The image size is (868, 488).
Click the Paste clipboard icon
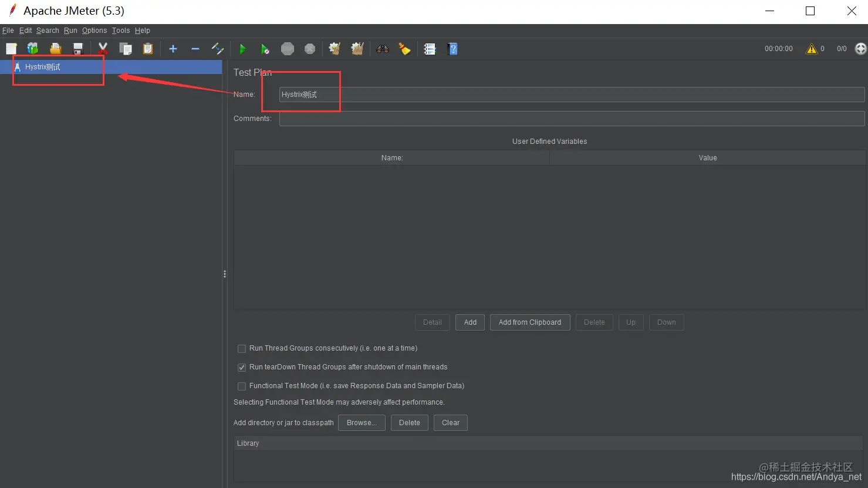tap(148, 49)
